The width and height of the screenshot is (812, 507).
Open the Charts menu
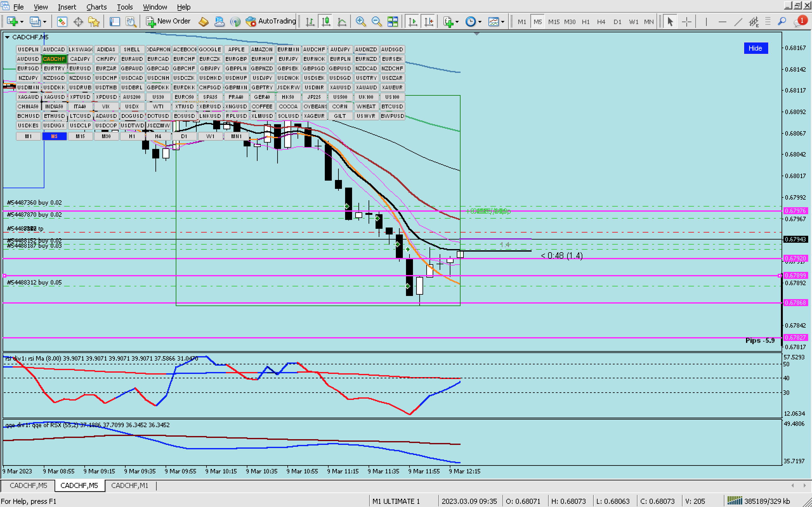(96, 7)
